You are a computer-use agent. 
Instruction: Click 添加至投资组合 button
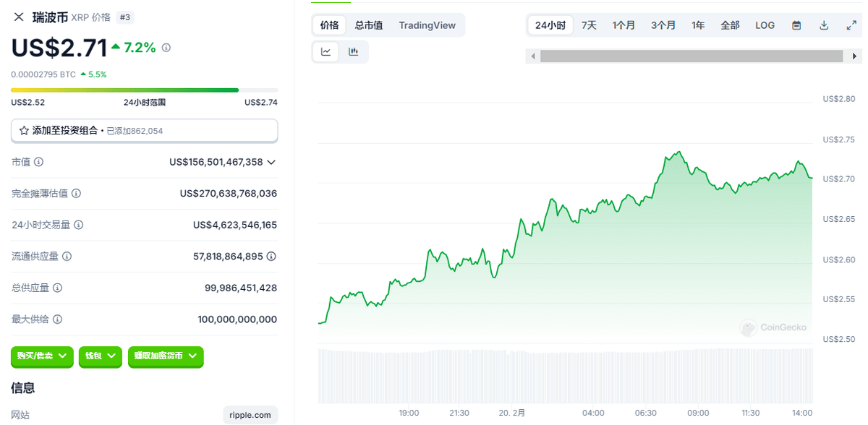coord(144,131)
